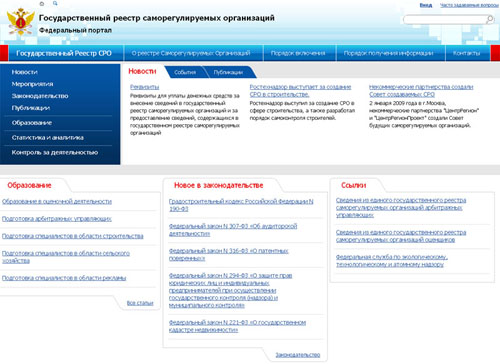Open Подготовка специалистов в области строительства

[x=73, y=236]
